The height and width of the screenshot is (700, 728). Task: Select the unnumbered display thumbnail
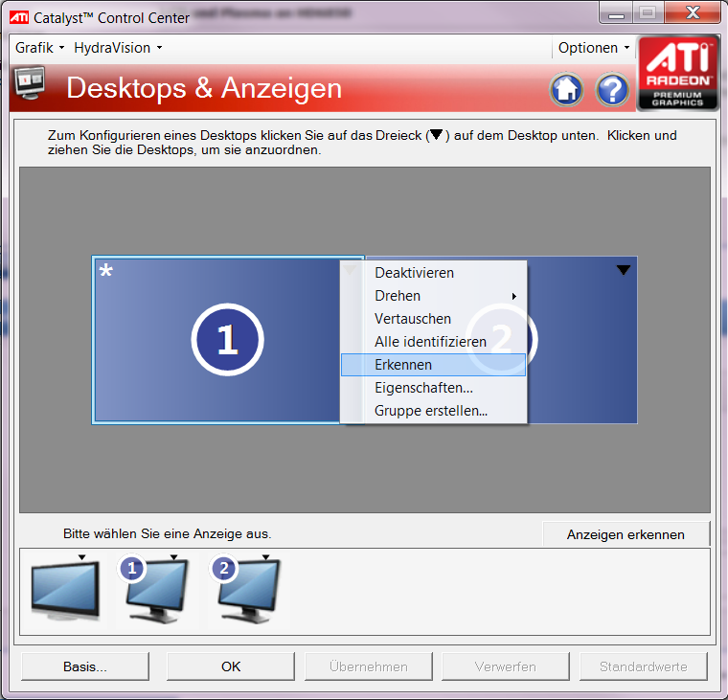point(65,591)
